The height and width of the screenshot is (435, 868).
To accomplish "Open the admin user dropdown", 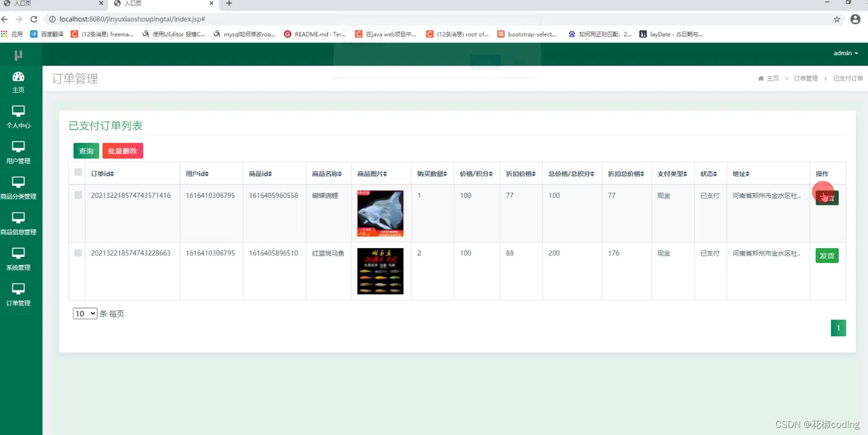I will tap(846, 53).
